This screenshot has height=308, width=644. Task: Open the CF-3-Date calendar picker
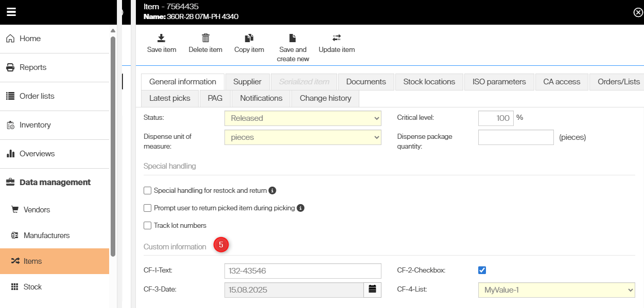(372, 289)
